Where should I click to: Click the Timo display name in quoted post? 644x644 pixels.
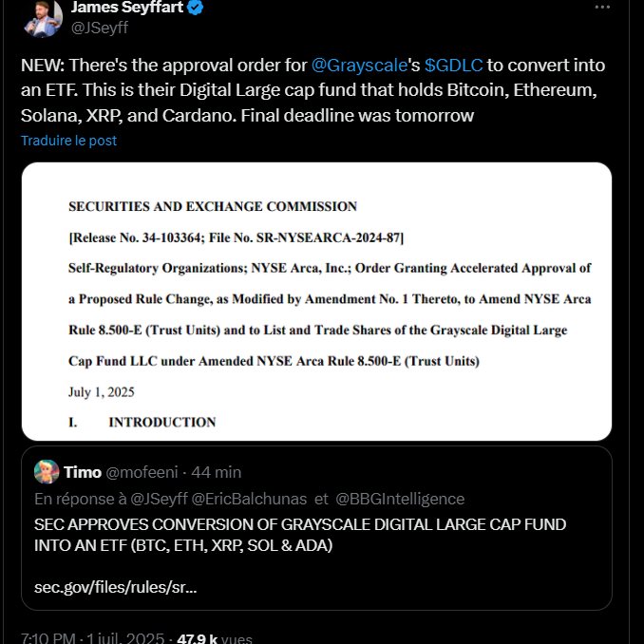(83, 472)
